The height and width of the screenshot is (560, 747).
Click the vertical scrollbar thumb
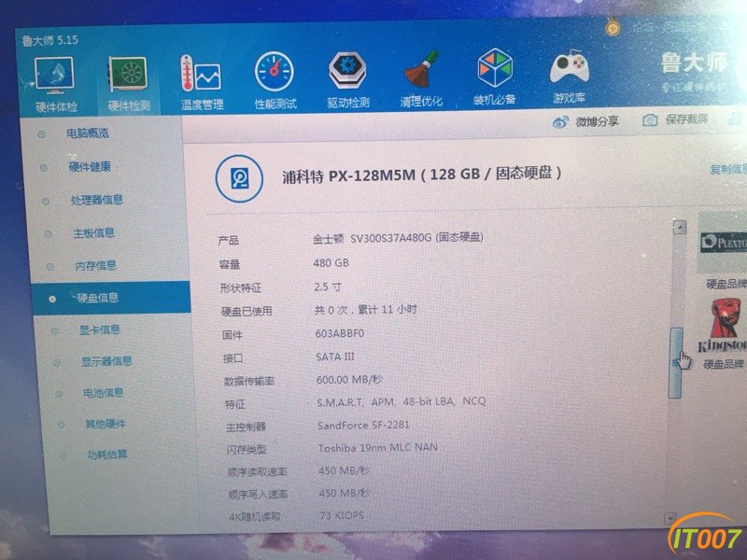[x=675, y=363]
